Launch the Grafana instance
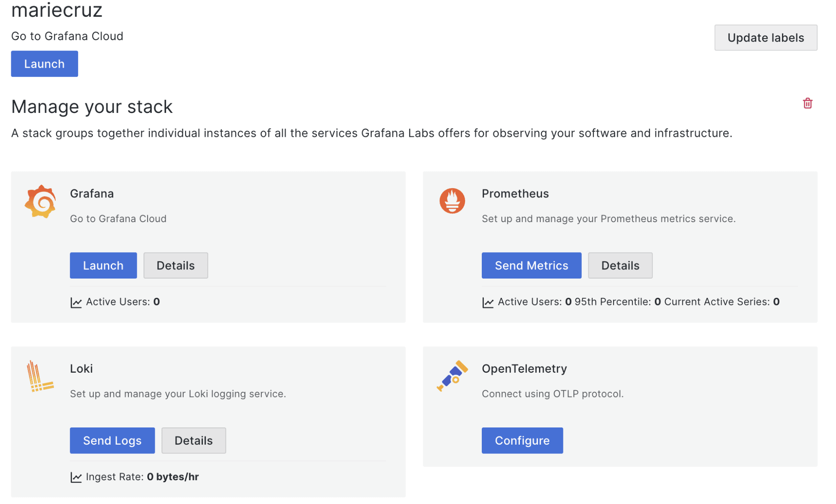This screenshot has width=836, height=504. coord(103,265)
